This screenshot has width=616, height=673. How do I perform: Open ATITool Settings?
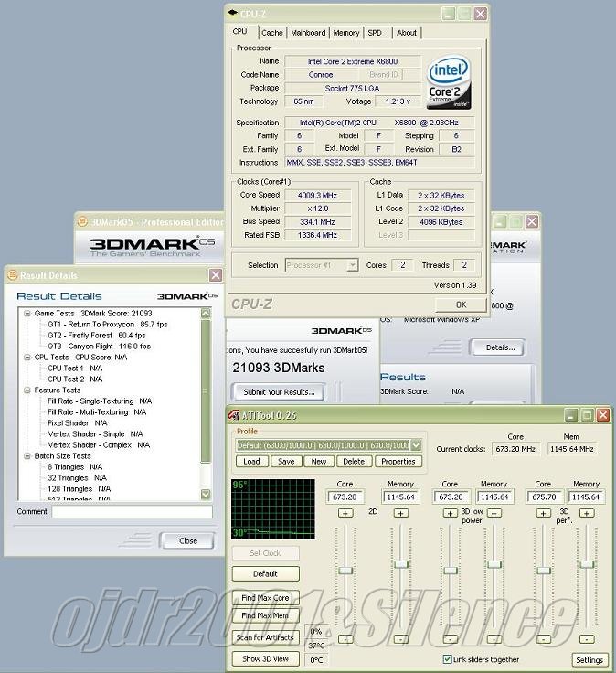(x=589, y=660)
